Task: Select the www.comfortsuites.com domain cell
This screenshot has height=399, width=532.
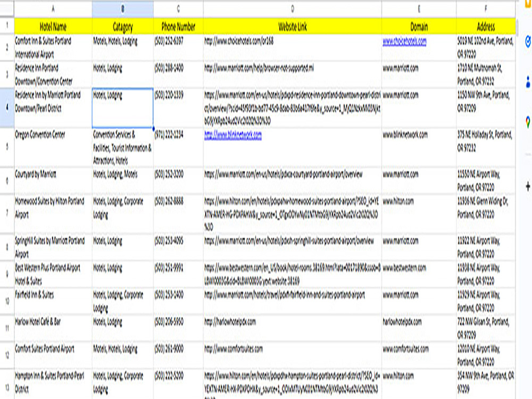Action: [419, 355]
